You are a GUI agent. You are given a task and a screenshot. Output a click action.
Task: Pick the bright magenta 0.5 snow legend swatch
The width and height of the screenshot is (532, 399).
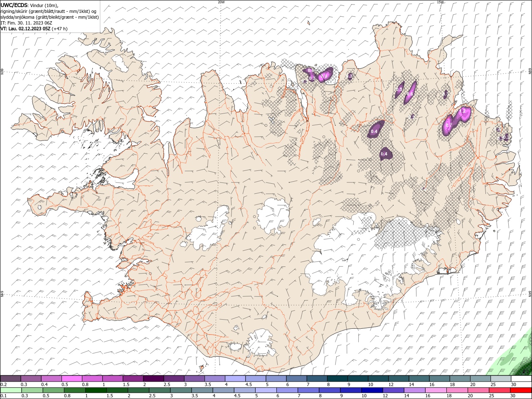[x=72, y=378]
